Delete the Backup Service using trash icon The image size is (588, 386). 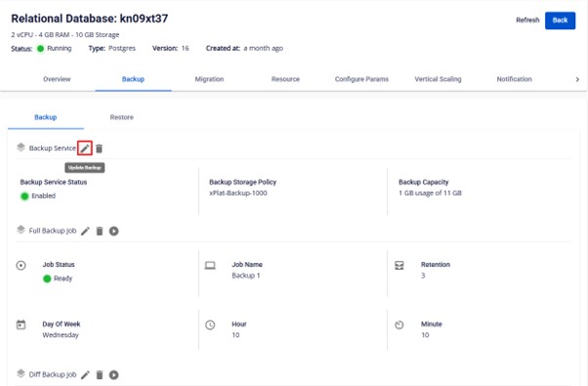(99, 149)
